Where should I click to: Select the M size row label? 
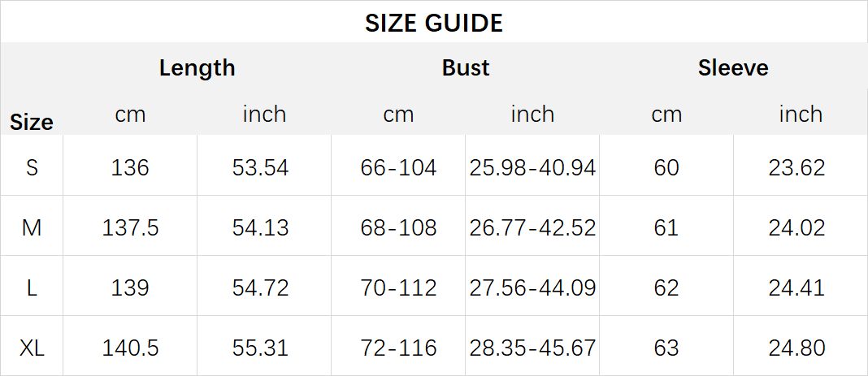[x=32, y=228]
